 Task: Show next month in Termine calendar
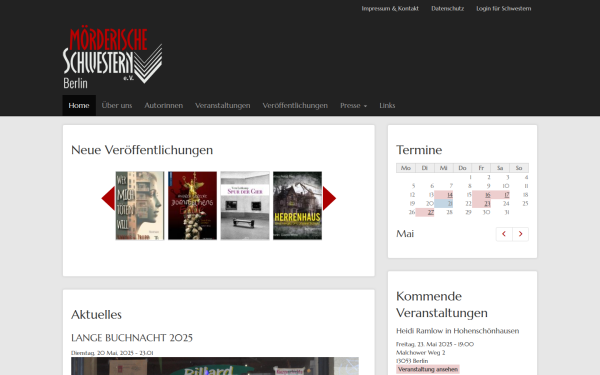tap(520, 234)
